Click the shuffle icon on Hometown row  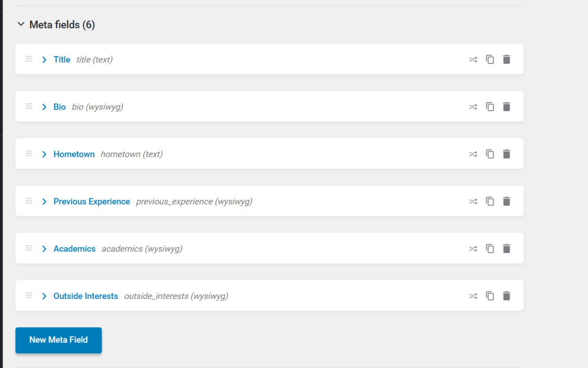[x=473, y=154]
